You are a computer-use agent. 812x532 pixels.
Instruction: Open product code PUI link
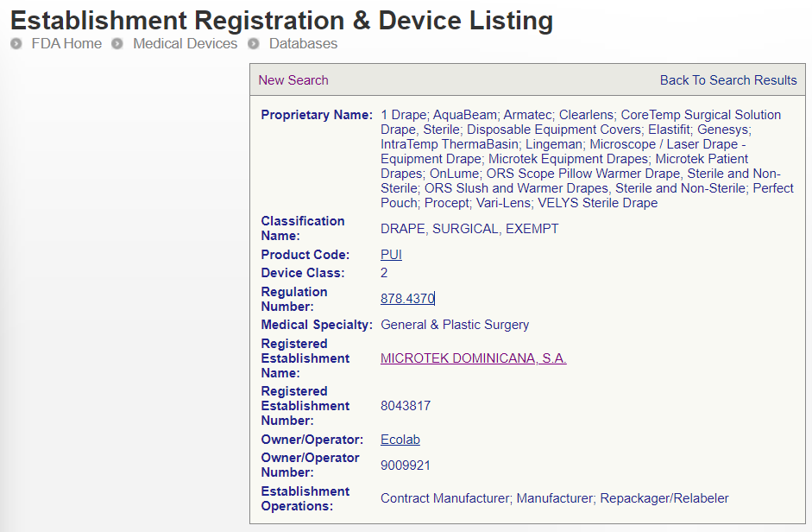(391, 255)
